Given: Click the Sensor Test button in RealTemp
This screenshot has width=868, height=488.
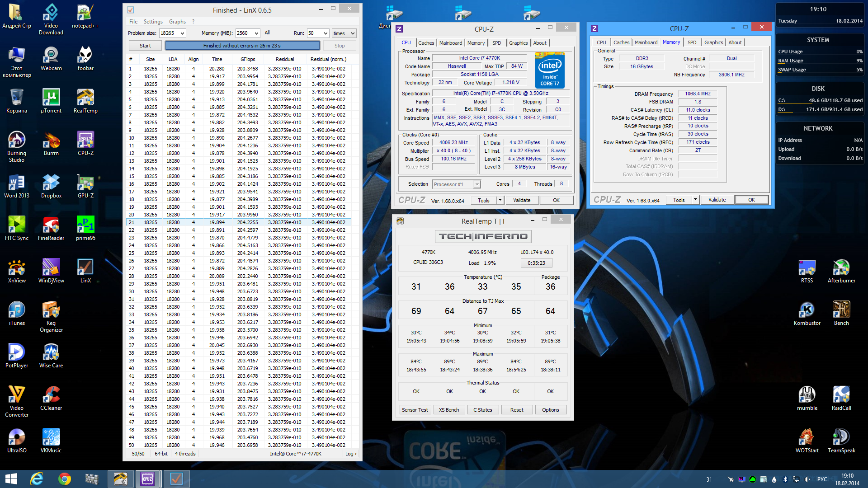Looking at the screenshot, I should click(415, 410).
